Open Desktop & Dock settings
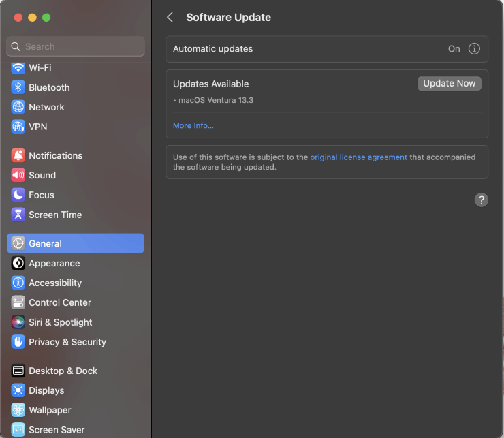Image resolution: width=504 pixels, height=438 pixels. pos(63,371)
